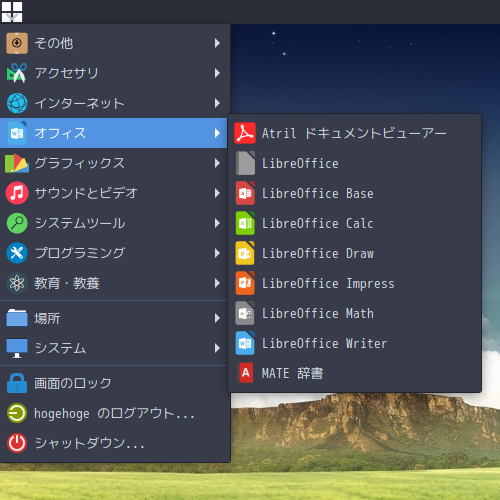Expand the 場所 places submenu arrow

pyautogui.click(x=217, y=318)
